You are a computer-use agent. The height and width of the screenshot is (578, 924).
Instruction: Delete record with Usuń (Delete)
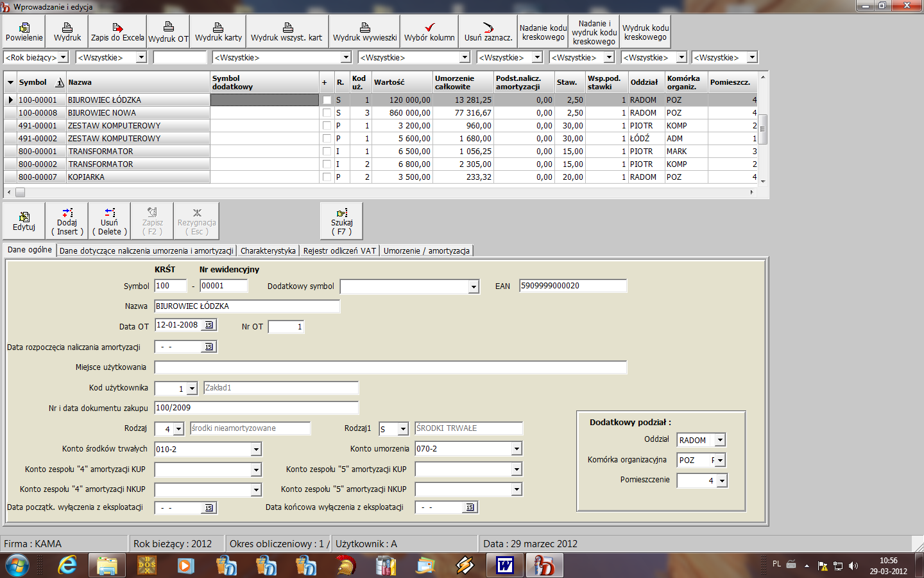[110, 222]
